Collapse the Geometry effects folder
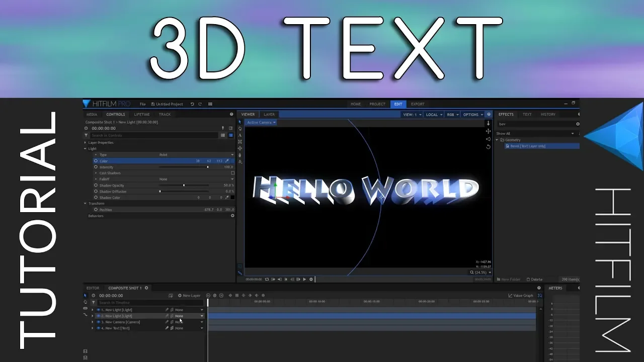644x362 pixels. (498, 140)
